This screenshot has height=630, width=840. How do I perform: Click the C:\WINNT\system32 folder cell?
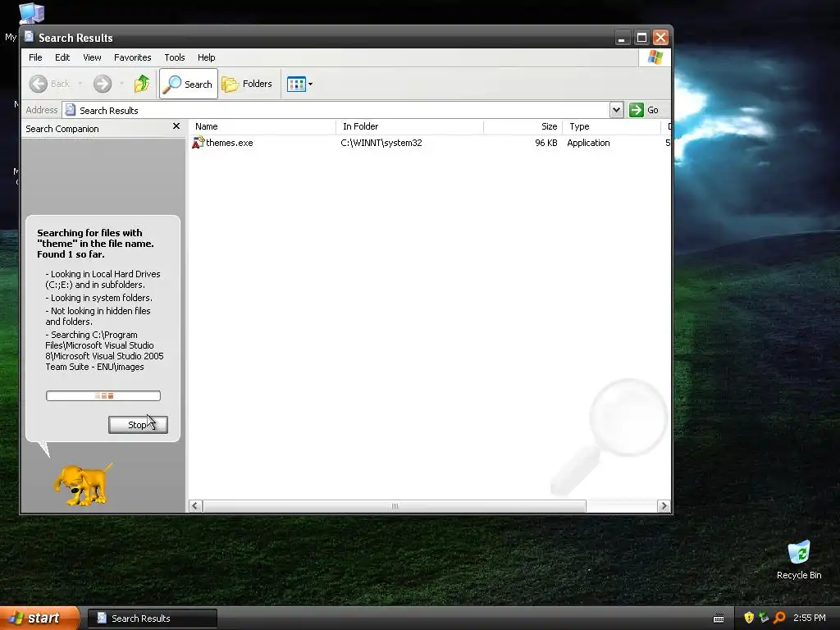[381, 143]
